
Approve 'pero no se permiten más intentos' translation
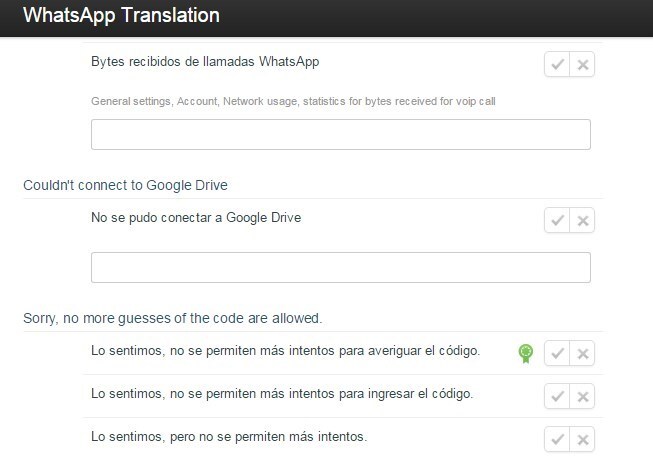click(x=557, y=439)
